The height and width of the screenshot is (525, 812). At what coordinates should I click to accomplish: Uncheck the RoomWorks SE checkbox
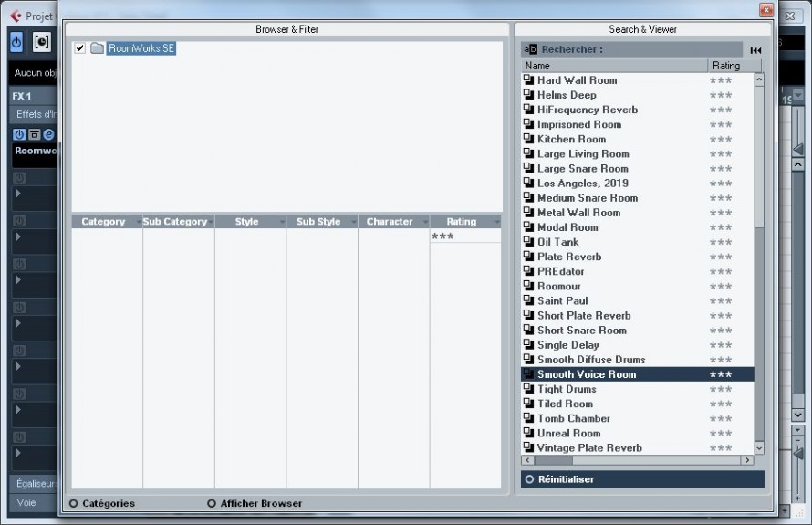80,48
